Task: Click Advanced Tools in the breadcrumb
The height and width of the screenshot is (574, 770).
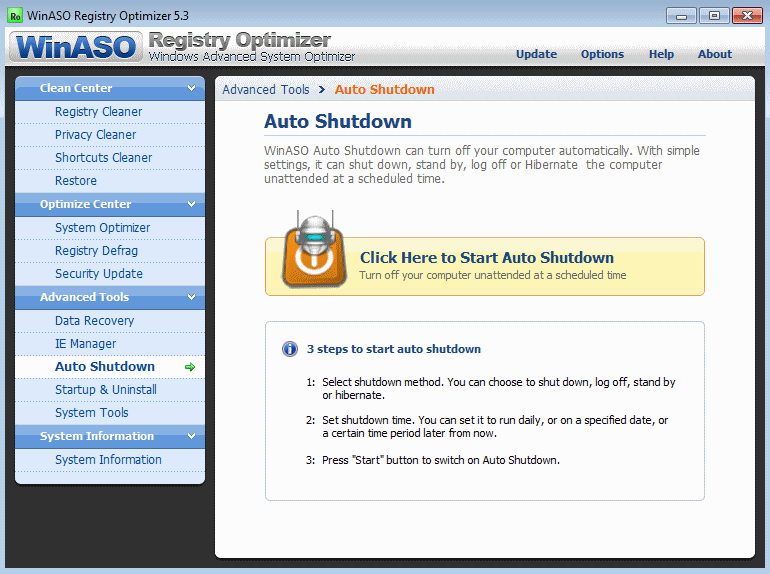Action: pos(266,89)
